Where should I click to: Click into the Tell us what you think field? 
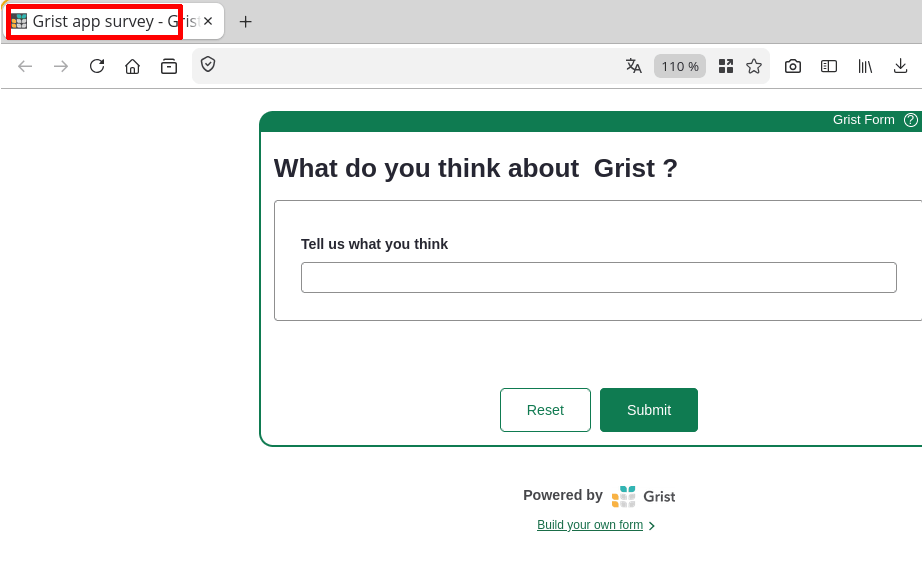coord(599,278)
